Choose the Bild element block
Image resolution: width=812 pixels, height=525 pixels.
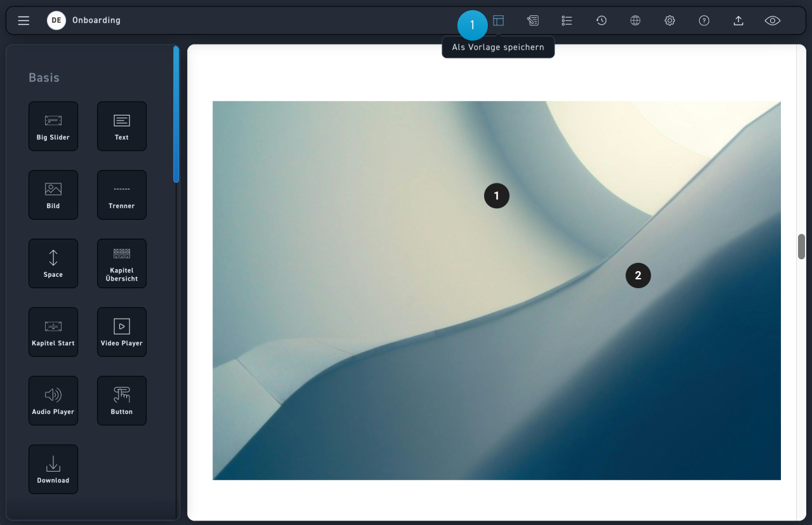[x=53, y=195]
